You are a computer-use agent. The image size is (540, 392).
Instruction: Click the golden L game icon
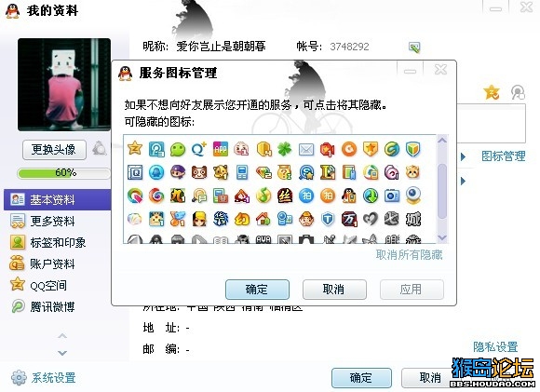(328, 172)
